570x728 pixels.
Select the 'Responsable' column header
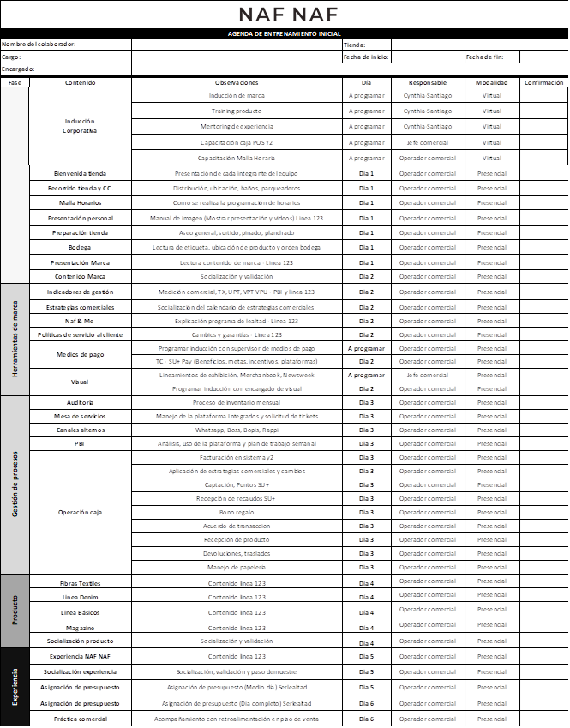(x=428, y=82)
